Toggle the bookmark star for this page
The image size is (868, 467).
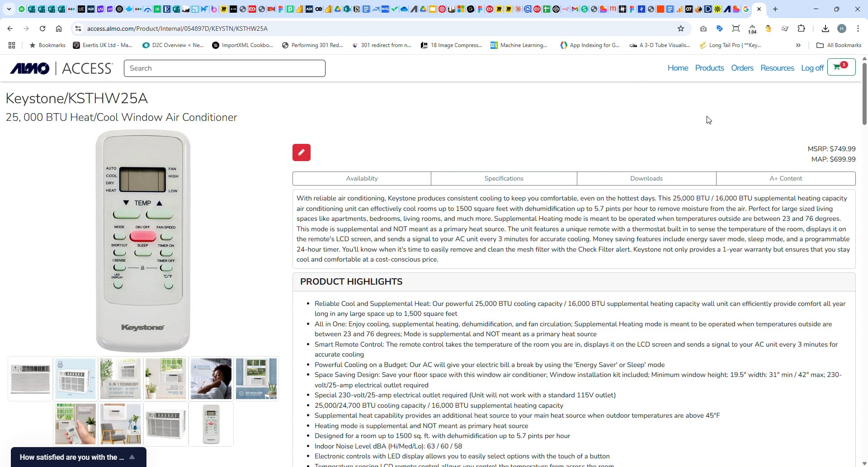pyautogui.click(x=681, y=29)
